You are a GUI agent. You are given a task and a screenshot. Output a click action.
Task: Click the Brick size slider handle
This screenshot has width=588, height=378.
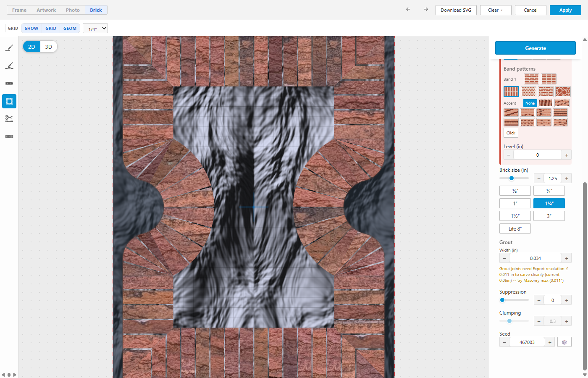click(512, 178)
